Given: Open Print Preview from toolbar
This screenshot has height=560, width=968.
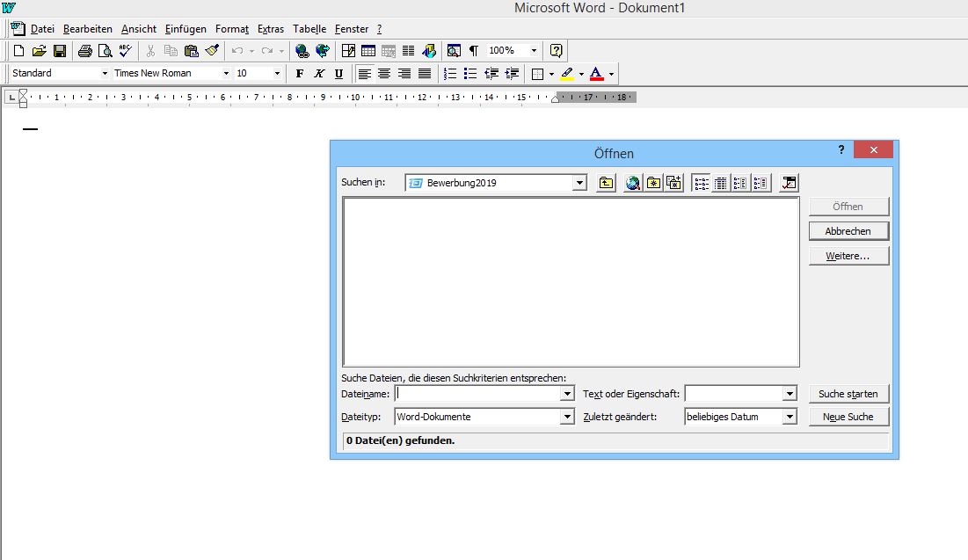Looking at the screenshot, I should coord(106,51).
